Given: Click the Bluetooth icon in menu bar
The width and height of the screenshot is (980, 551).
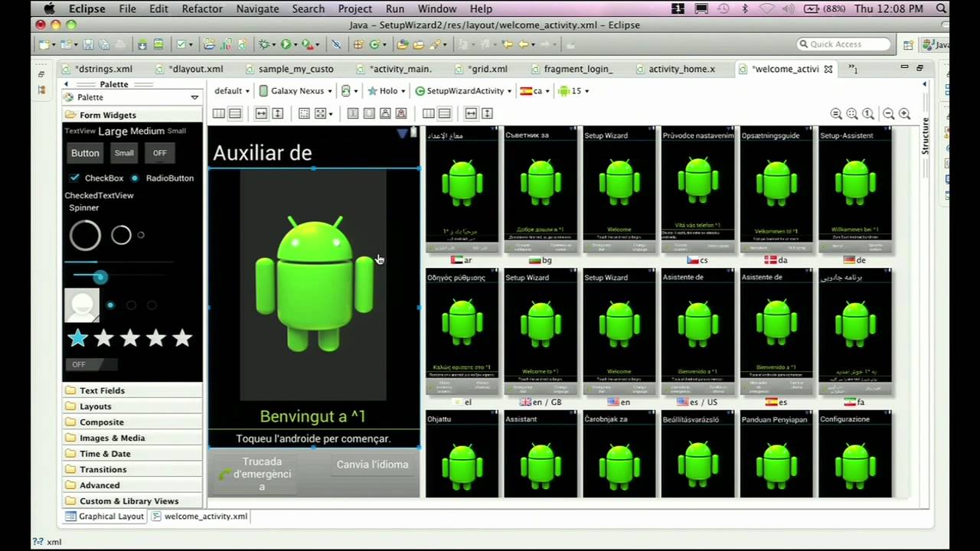Looking at the screenshot, I should click(745, 8).
